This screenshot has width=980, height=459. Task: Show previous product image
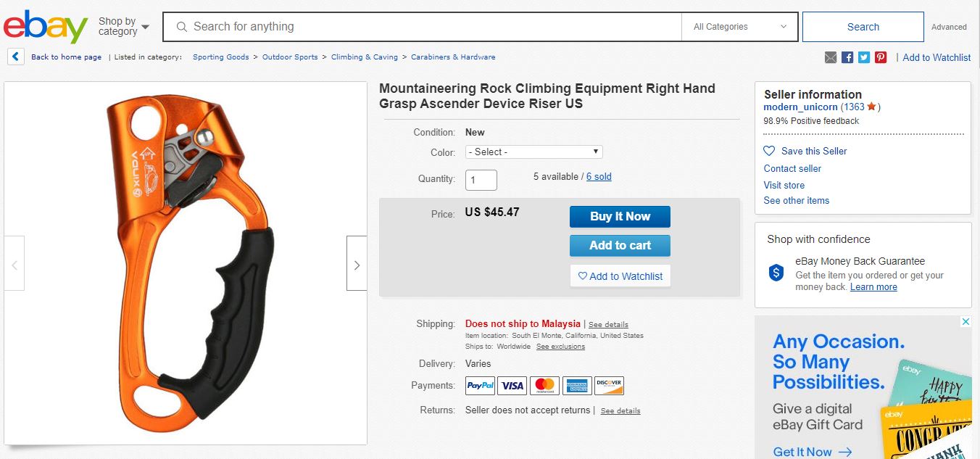[x=14, y=263]
